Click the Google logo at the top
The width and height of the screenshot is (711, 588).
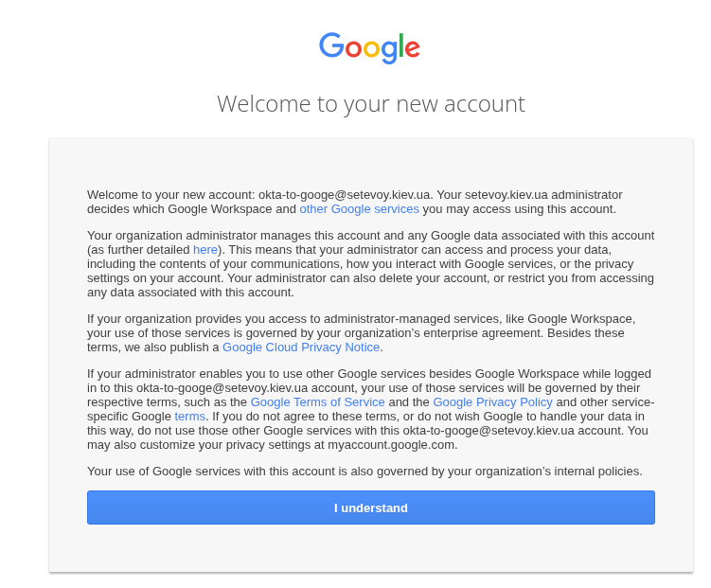(369, 47)
